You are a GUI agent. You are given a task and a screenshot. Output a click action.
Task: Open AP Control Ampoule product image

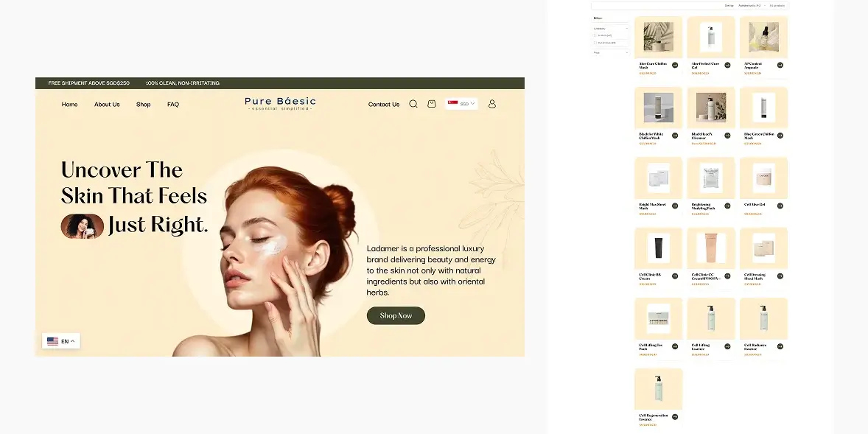pyautogui.click(x=763, y=37)
